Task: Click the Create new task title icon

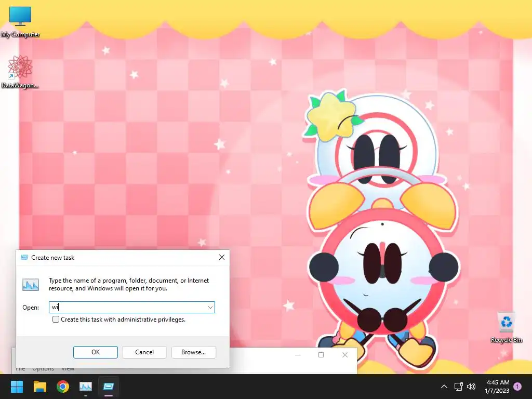Action: [x=24, y=257]
